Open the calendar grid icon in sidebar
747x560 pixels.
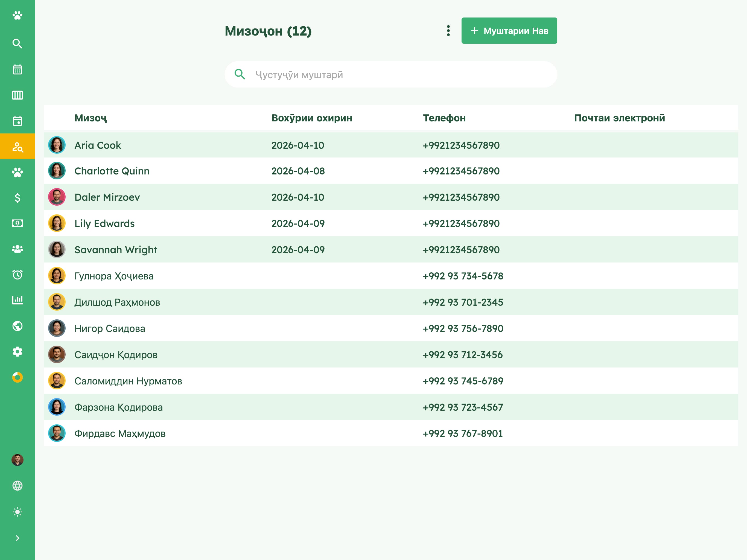tap(17, 69)
